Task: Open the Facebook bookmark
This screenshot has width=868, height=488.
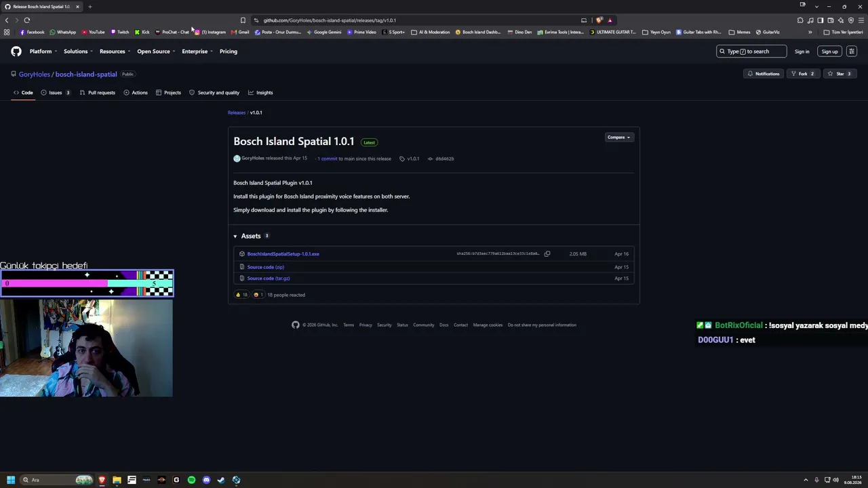Action: coord(32,32)
